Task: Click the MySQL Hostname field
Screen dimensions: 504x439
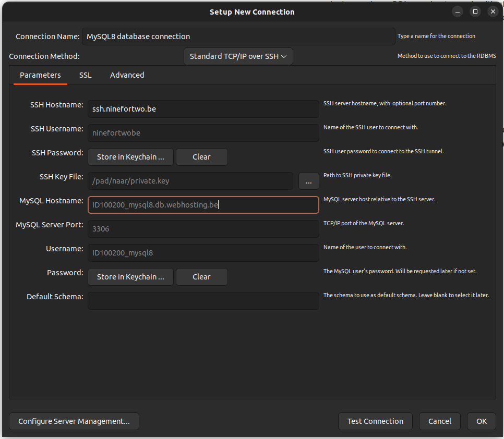Action: coord(203,205)
